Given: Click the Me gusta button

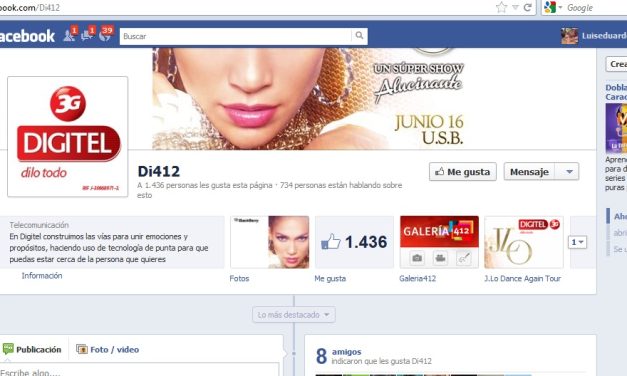Looking at the screenshot, I should (x=463, y=172).
